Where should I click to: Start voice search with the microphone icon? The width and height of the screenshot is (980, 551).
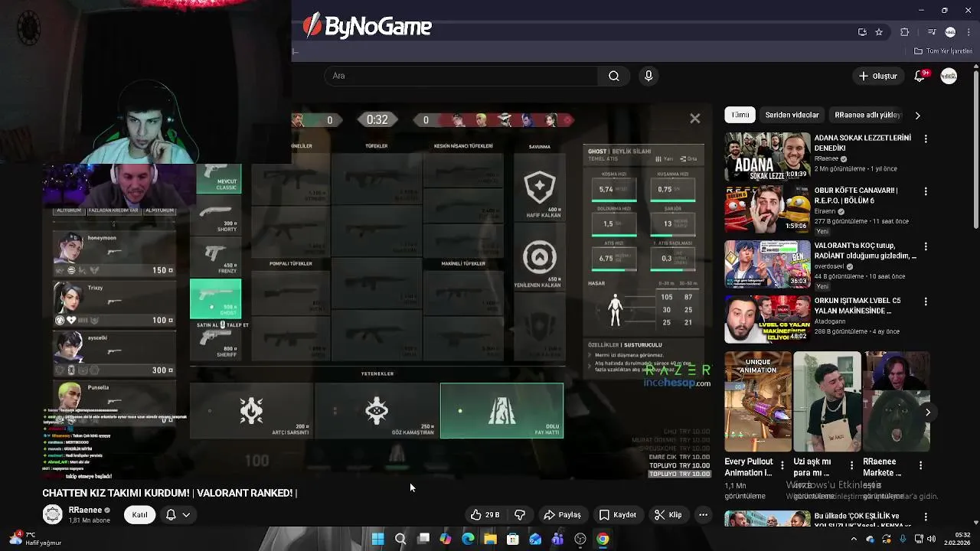(x=648, y=76)
